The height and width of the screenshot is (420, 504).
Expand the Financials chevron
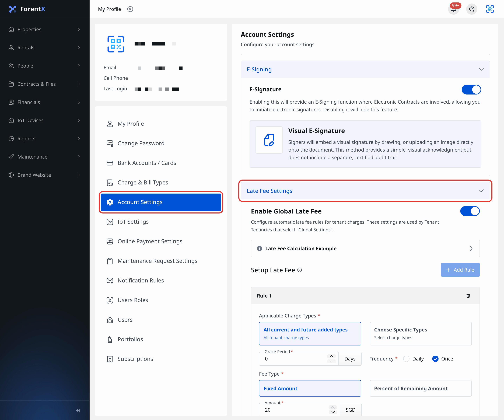click(79, 102)
